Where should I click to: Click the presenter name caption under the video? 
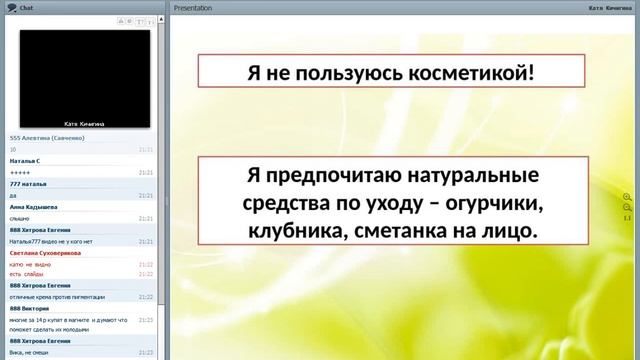[x=84, y=124]
